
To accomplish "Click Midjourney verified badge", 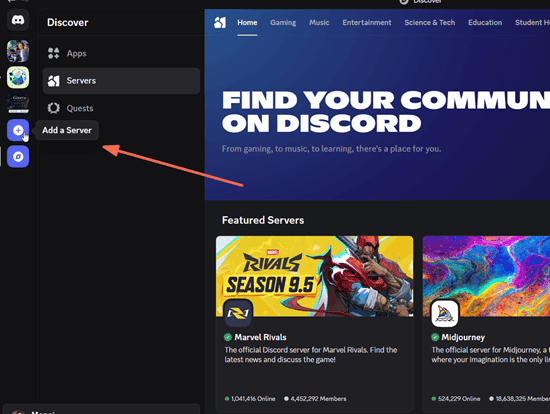I will click(x=435, y=337).
